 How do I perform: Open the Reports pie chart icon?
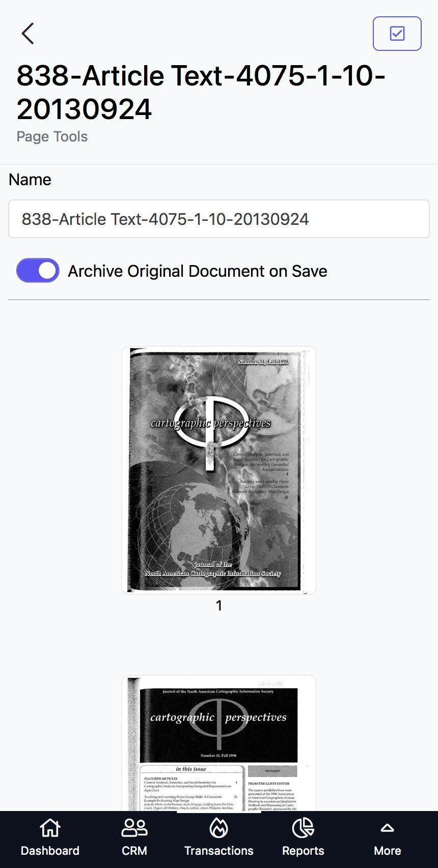point(303,828)
